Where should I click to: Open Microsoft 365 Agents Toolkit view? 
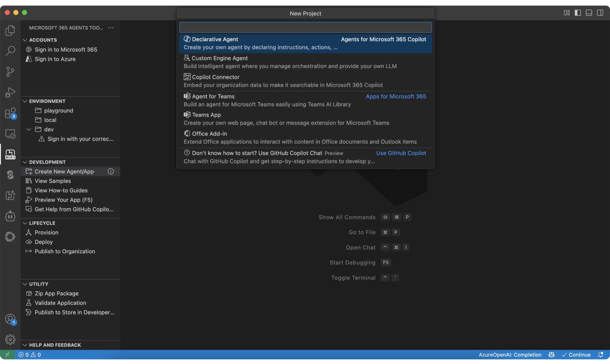click(x=10, y=154)
